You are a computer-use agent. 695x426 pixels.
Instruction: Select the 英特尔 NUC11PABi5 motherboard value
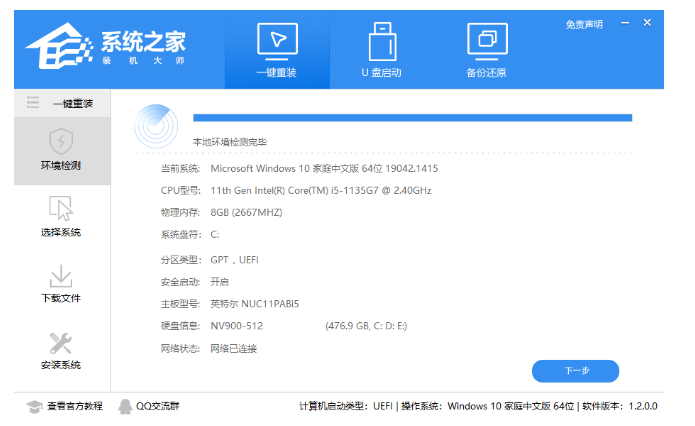click(x=254, y=304)
